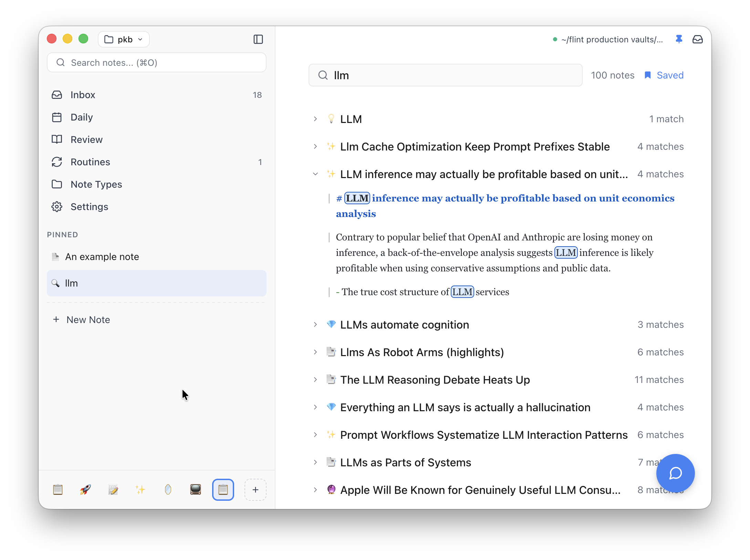
Task: Click the green traffic light to maximize
Action: click(83, 39)
